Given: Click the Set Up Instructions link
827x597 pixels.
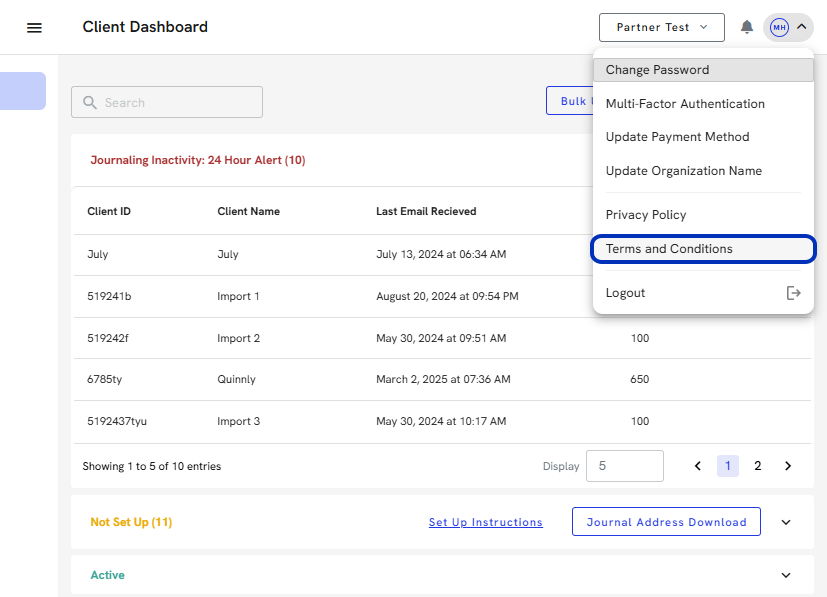Looking at the screenshot, I should pyautogui.click(x=485, y=522).
